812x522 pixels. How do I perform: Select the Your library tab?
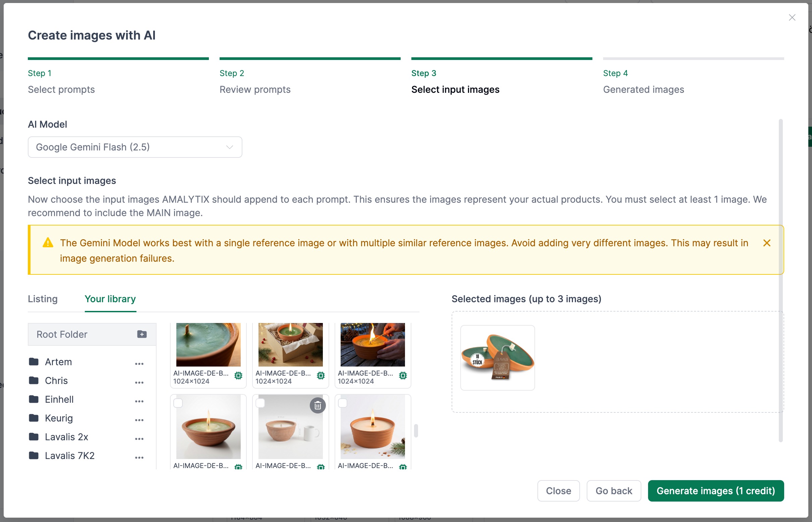(110, 299)
